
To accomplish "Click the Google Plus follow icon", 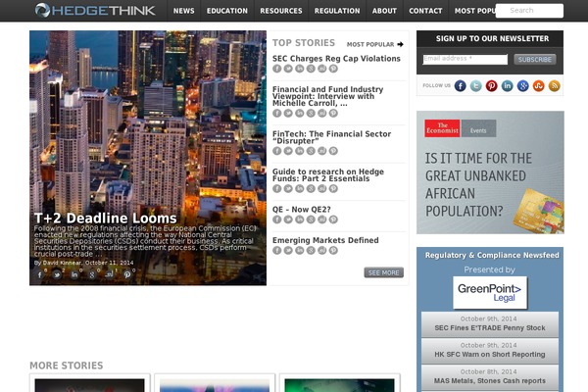I will 523,86.
